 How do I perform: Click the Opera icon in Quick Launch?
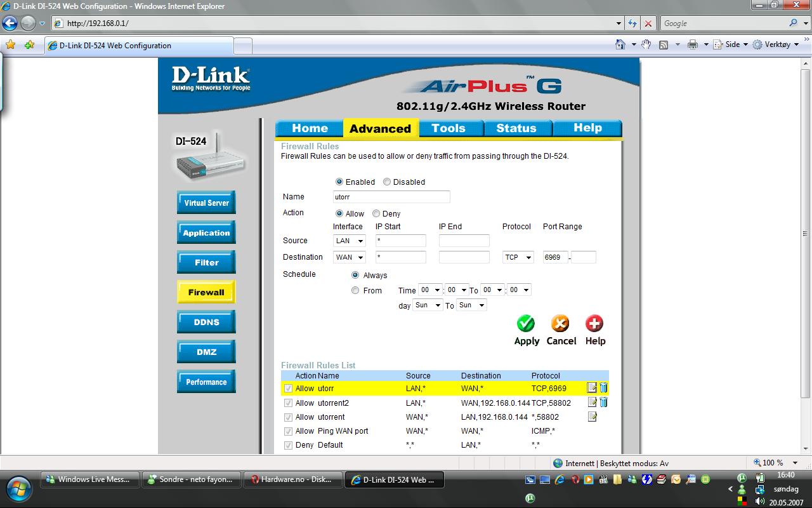pyautogui.click(x=575, y=479)
